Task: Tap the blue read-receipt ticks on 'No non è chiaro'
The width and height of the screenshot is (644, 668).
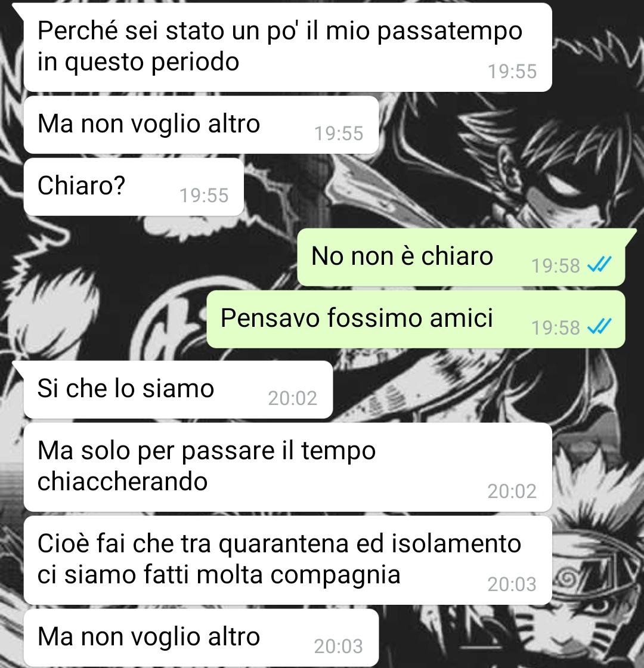Action: tap(599, 264)
